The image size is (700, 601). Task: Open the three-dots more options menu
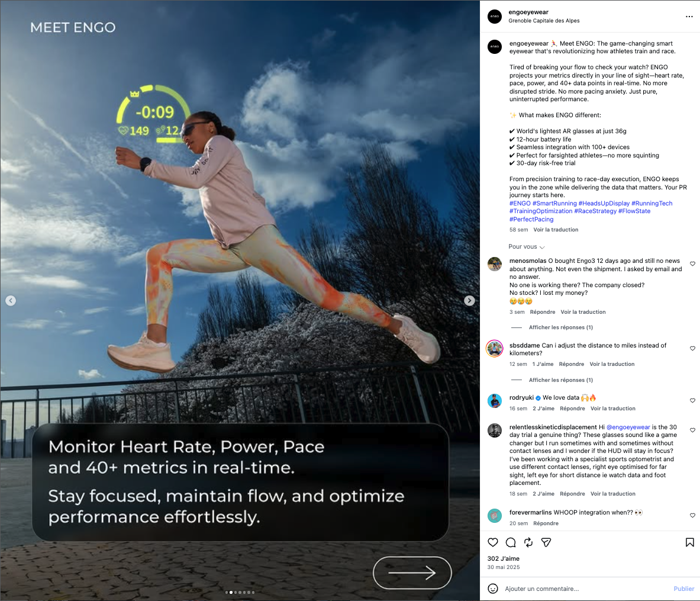click(689, 17)
